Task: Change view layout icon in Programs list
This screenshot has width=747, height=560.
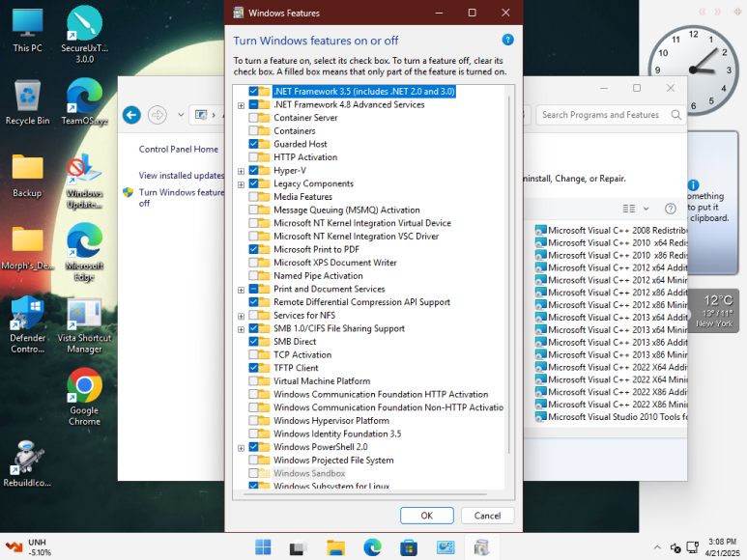Action: pos(628,209)
